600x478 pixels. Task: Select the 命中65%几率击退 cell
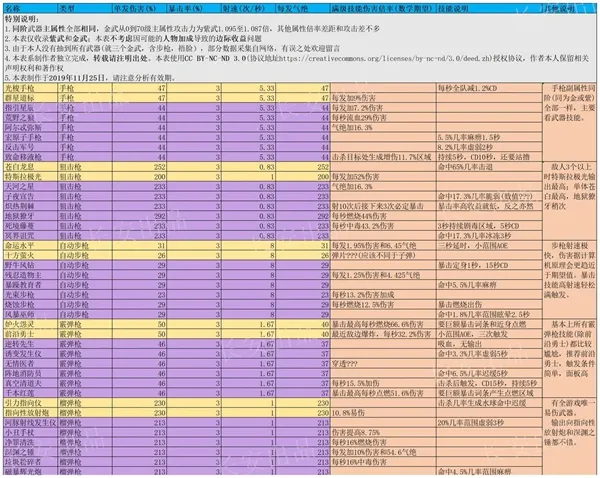pyautogui.click(x=489, y=167)
